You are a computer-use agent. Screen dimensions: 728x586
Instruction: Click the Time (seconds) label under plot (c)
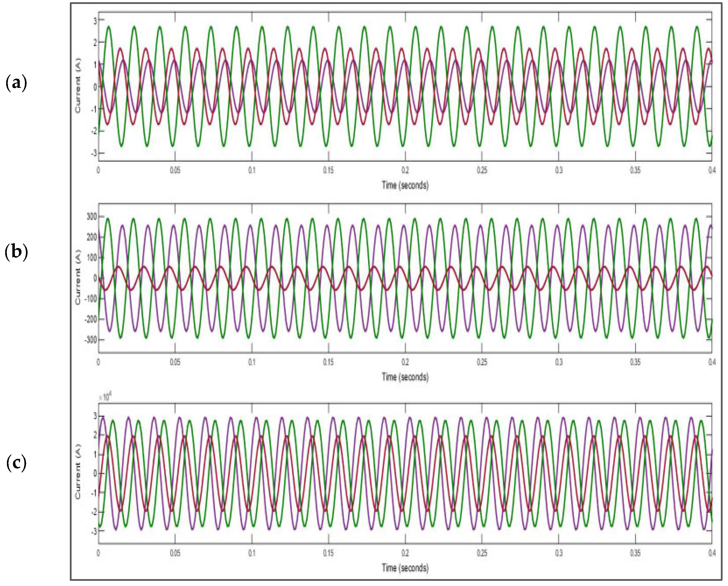tap(405, 568)
